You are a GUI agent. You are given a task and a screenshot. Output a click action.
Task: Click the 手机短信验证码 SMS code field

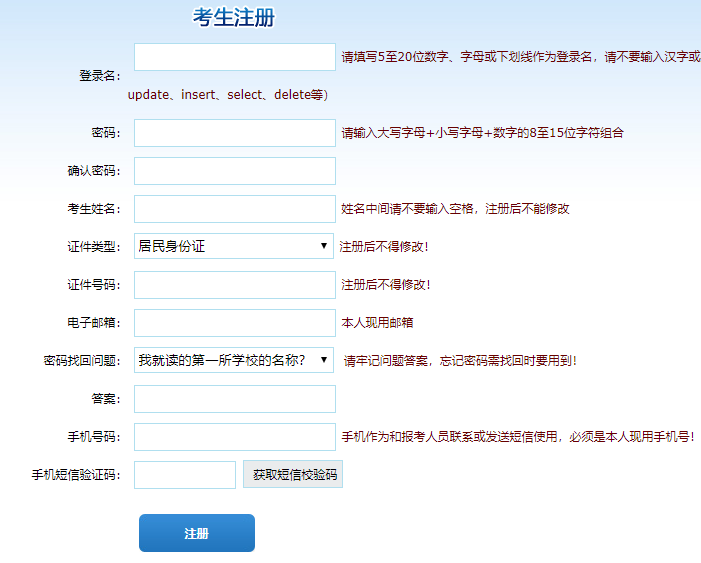[185, 475]
